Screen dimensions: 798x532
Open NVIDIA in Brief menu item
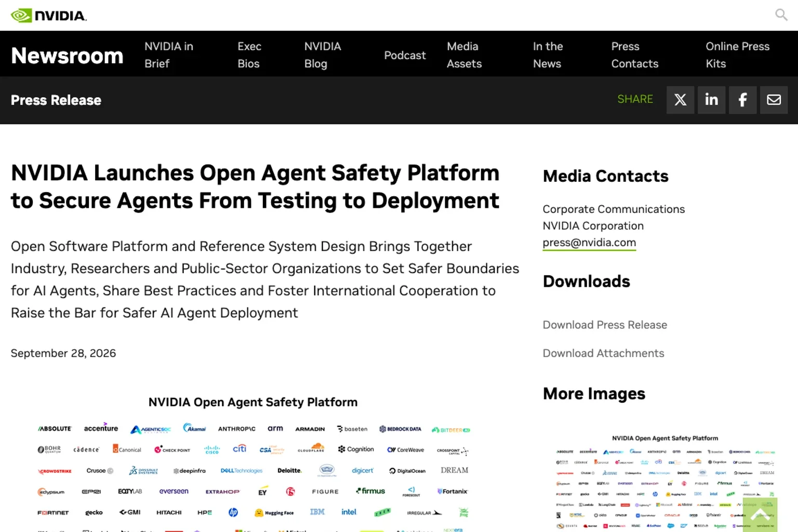(169, 55)
